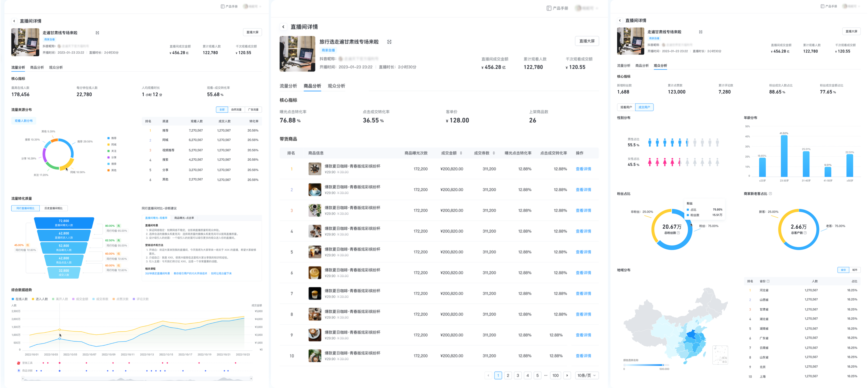Toggle 进入人数 series in trend legend

40,299
